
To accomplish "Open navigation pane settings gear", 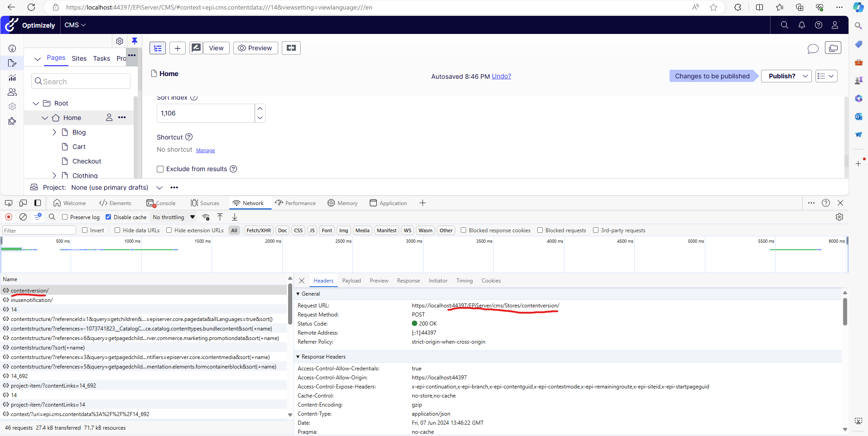I will pos(120,41).
